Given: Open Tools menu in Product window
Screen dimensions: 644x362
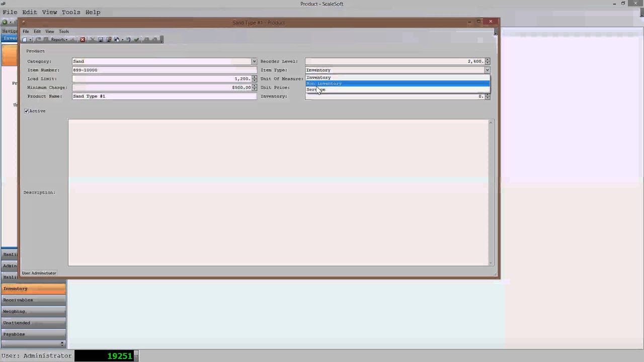Looking at the screenshot, I should 64,31.
